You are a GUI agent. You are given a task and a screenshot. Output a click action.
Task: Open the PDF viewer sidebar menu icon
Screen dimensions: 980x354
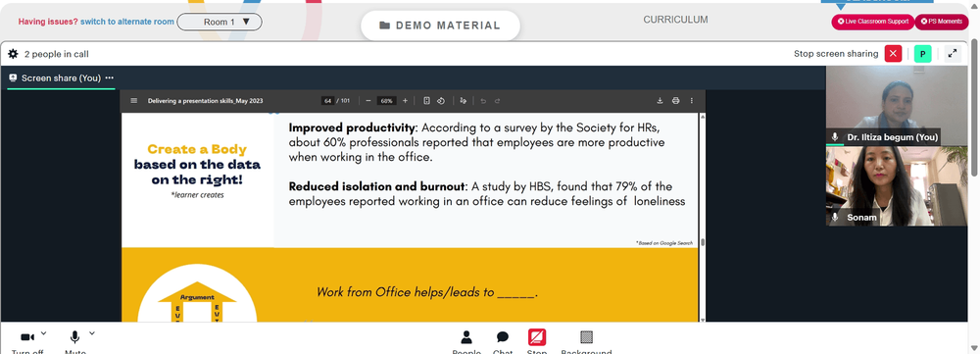pyautogui.click(x=133, y=101)
